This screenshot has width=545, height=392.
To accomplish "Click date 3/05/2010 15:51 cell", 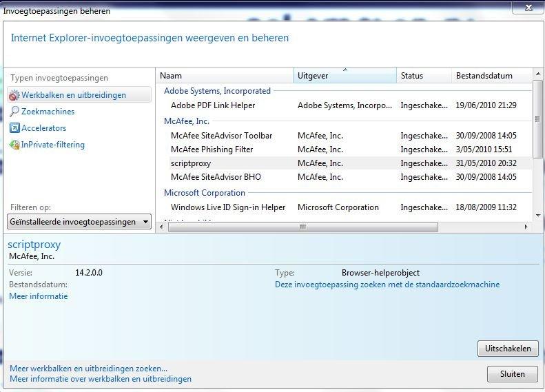I will click(484, 149).
